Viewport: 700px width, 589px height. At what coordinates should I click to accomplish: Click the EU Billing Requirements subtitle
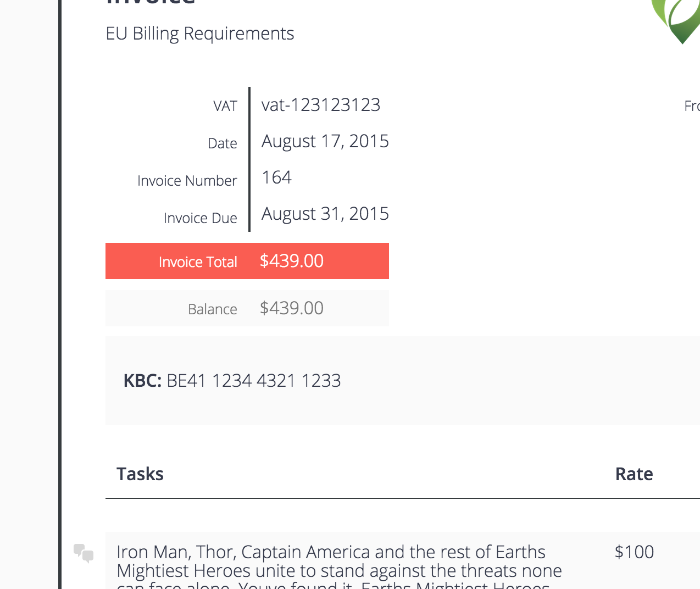pos(199,34)
